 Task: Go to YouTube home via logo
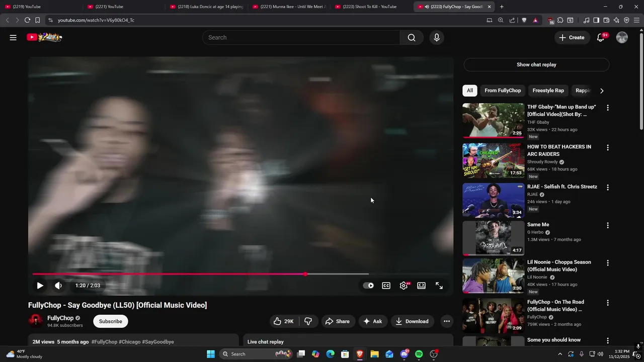[x=44, y=37]
